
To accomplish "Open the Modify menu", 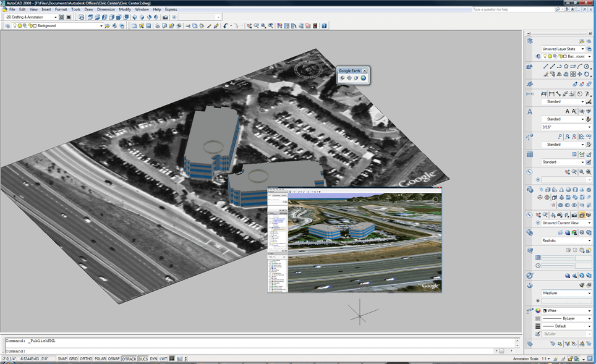I will click(125, 9).
